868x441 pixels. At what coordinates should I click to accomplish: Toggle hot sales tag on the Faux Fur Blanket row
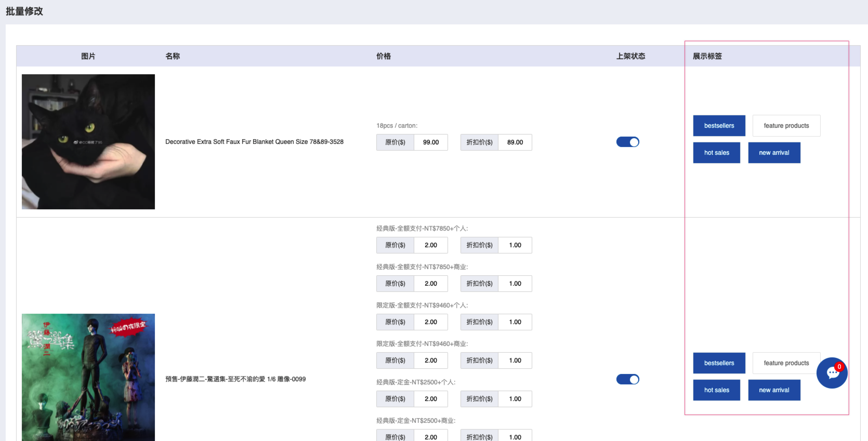pyautogui.click(x=716, y=152)
